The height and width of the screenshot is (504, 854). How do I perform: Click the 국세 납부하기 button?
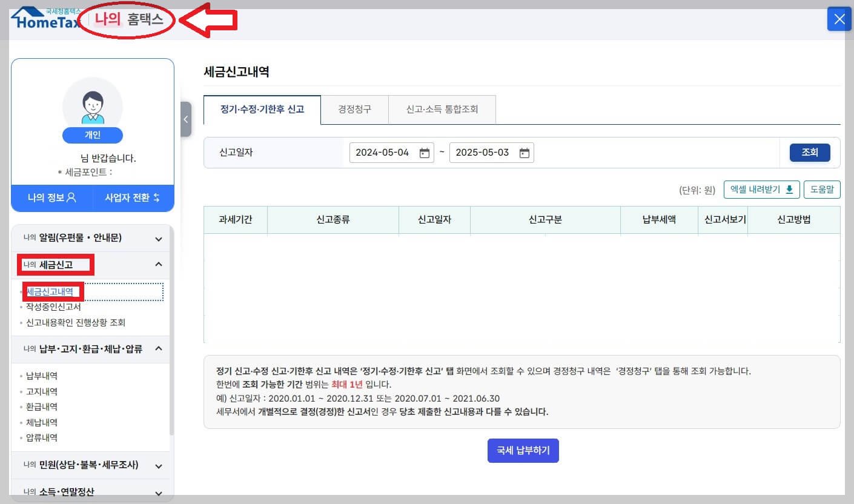523,450
